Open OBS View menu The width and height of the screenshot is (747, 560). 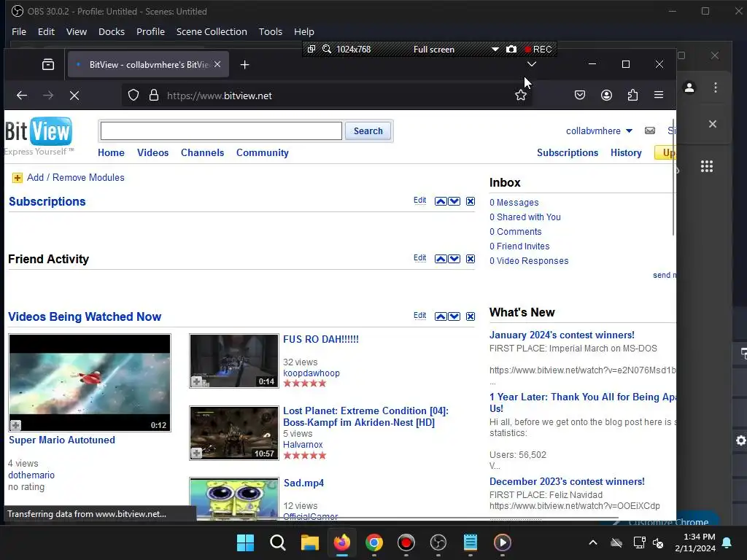(x=76, y=31)
